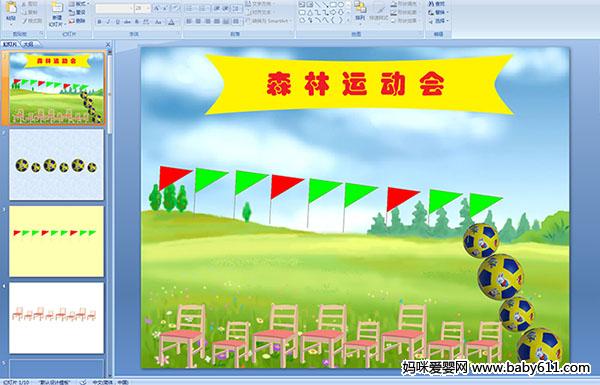Toggle Italic formatting
600x385 pixels.
pyautogui.click(x=108, y=22)
